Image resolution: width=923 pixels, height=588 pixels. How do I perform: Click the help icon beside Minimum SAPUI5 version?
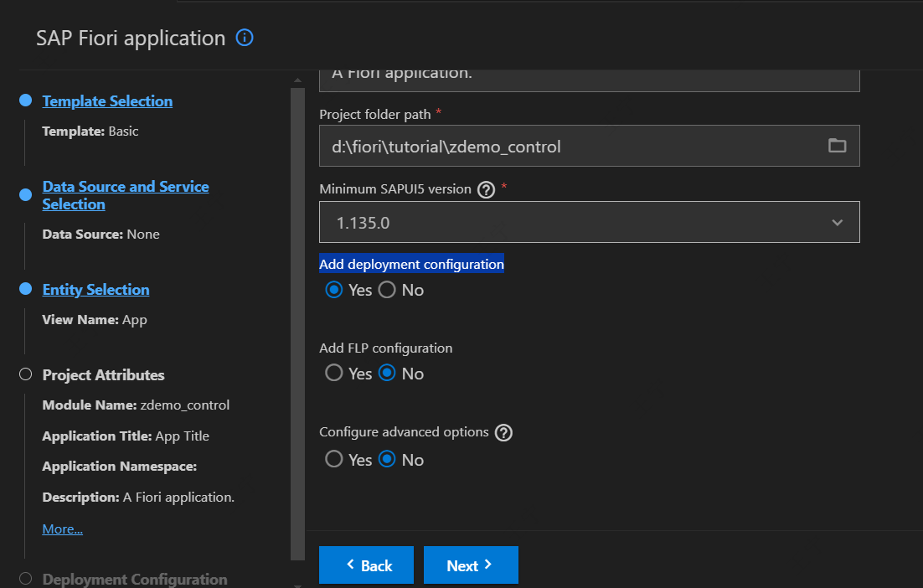[x=486, y=189]
